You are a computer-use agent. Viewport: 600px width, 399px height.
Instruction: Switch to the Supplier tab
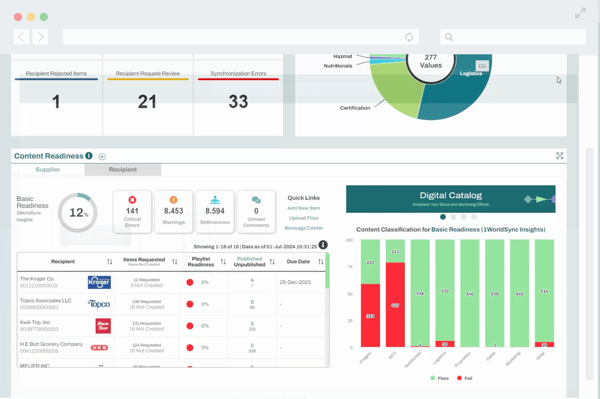pos(48,169)
